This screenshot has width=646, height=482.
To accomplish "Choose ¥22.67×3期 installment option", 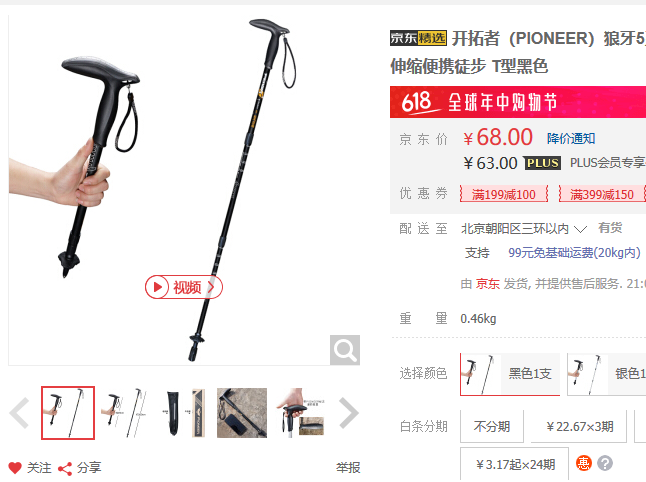I will click(x=579, y=426).
